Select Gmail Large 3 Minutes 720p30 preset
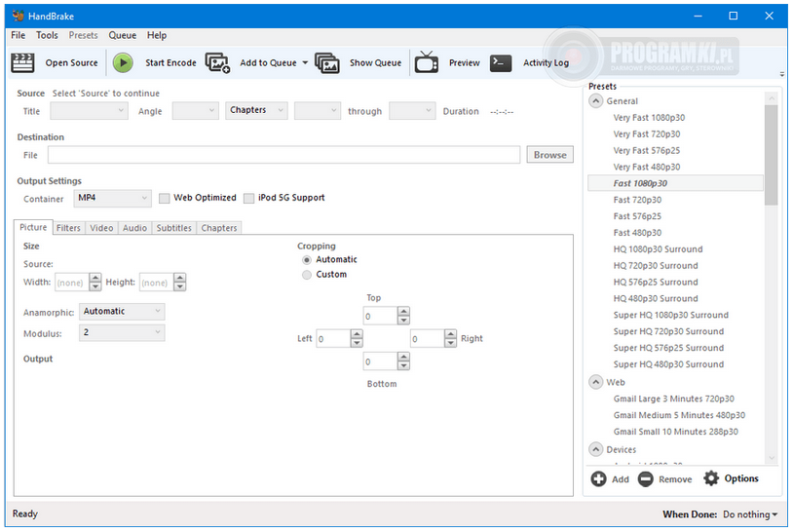Viewport: 793px width, 532px height. click(673, 399)
